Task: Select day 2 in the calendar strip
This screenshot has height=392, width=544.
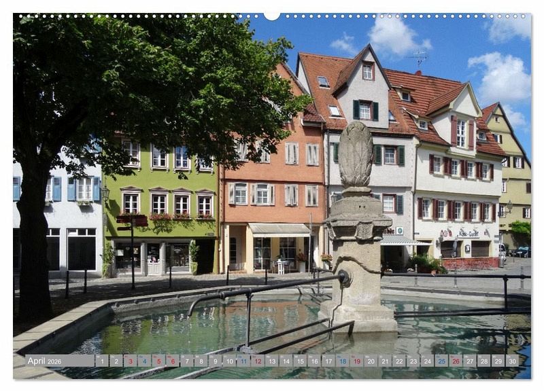Action: [x=116, y=361]
